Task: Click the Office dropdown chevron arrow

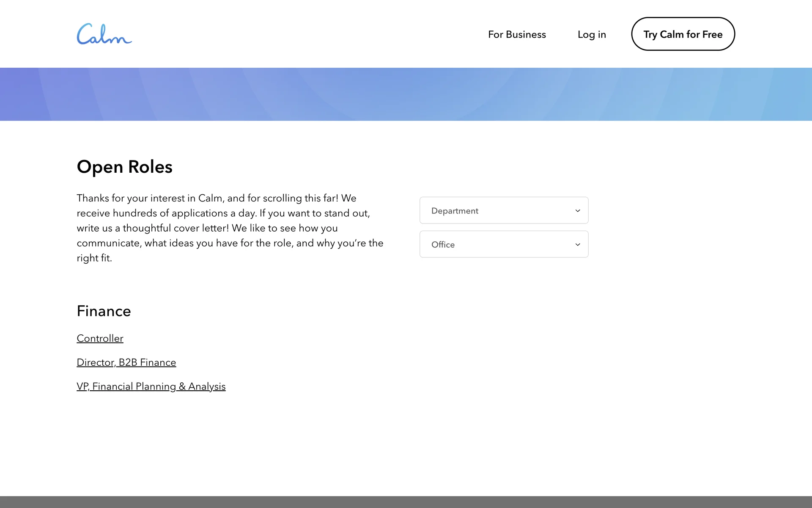Action: tap(578, 245)
